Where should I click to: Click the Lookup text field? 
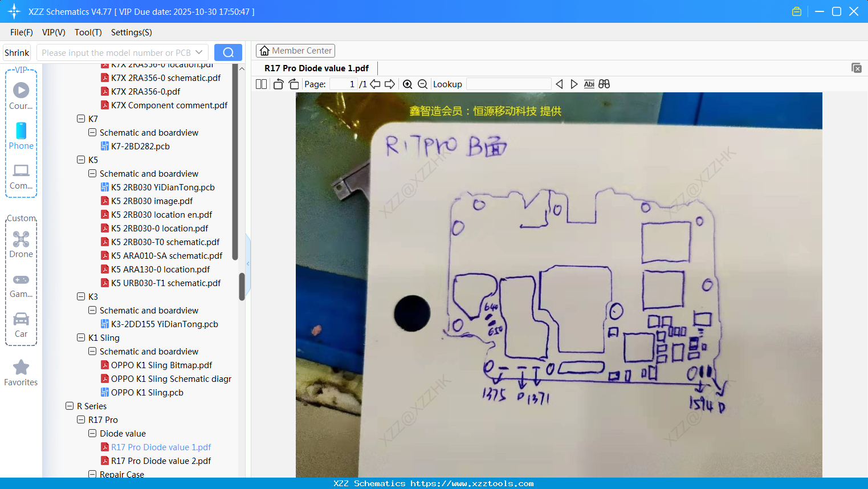(509, 84)
